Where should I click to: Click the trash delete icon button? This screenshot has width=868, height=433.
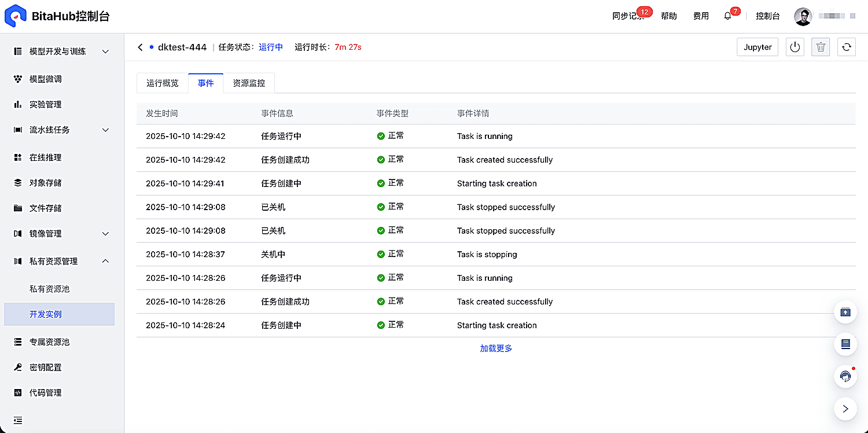point(821,47)
